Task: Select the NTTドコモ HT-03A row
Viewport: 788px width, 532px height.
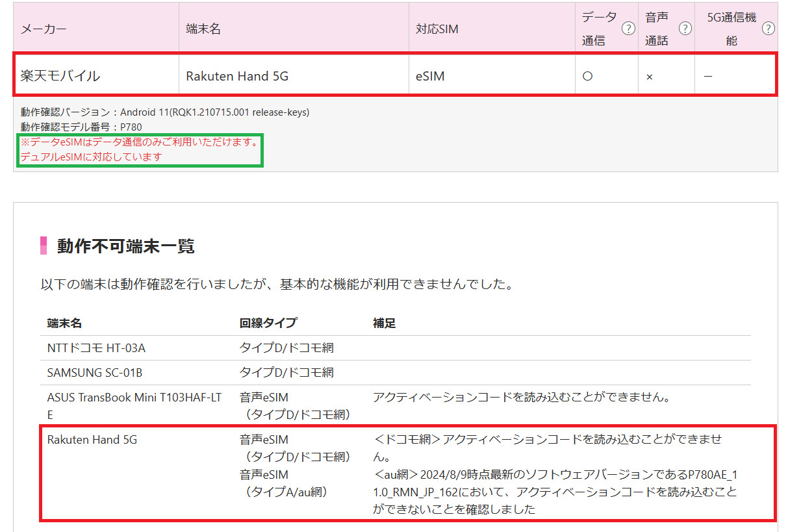Action: click(x=96, y=348)
